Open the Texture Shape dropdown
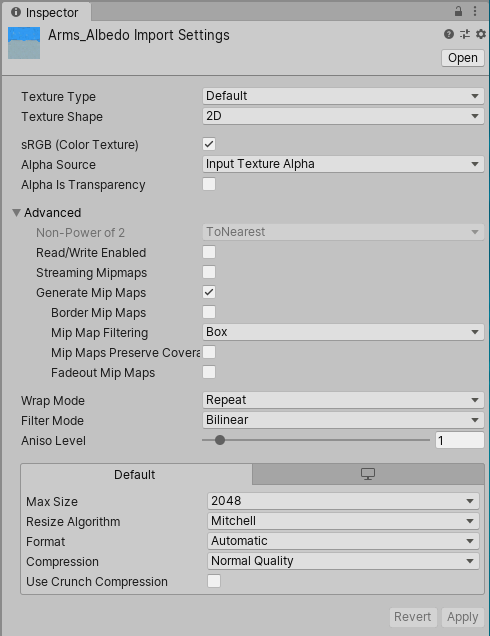The width and height of the screenshot is (490, 636). tap(343, 116)
